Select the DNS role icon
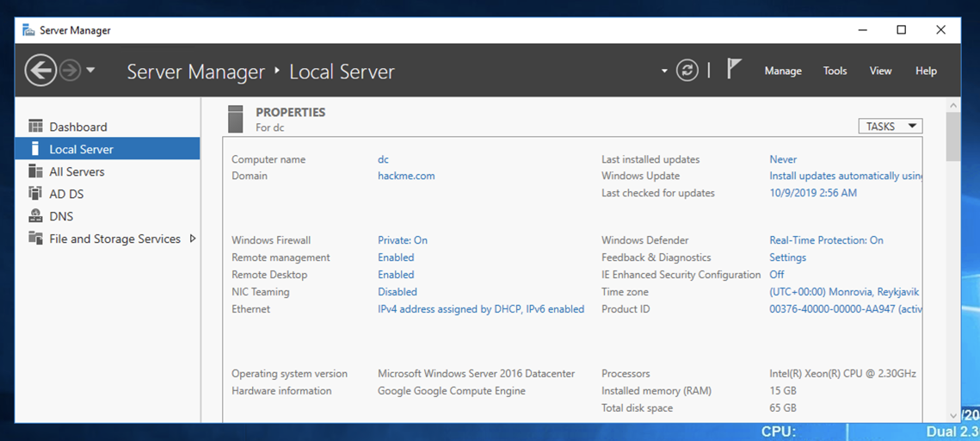Image resolution: width=980 pixels, height=441 pixels. pyautogui.click(x=35, y=216)
